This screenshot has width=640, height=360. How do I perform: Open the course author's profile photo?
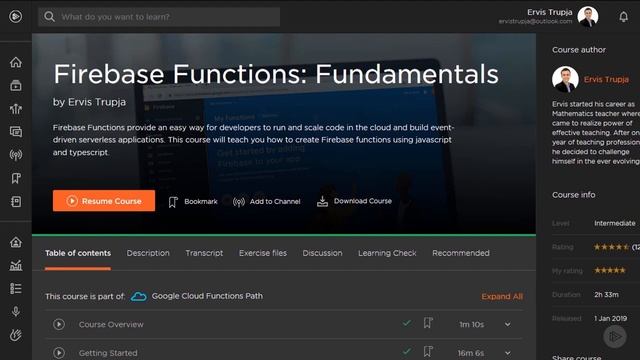(x=565, y=79)
